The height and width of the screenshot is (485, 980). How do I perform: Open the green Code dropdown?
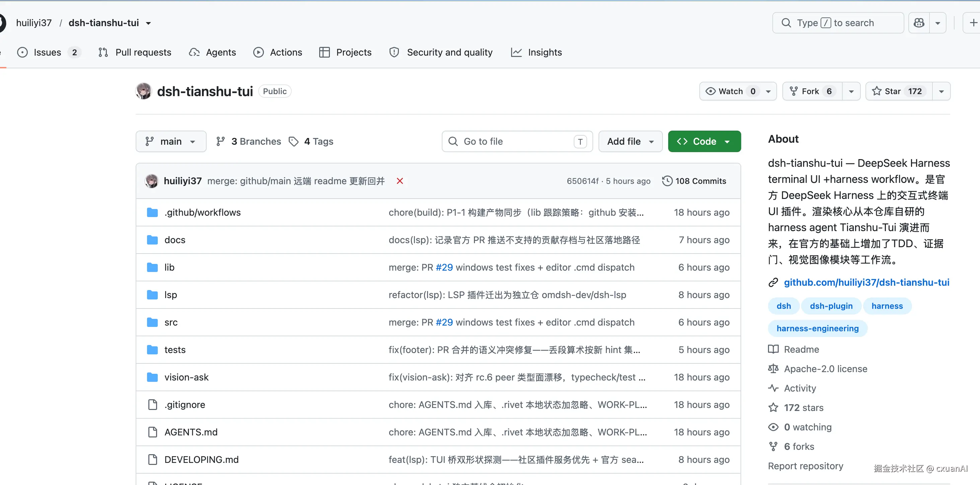(704, 141)
